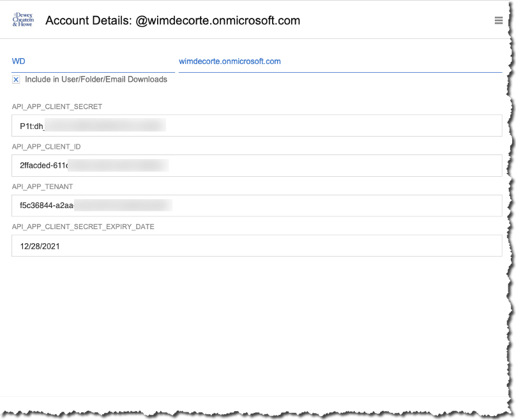516x420 pixels.
Task: Click the API_APP_TENANT input field
Action: pos(257,206)
